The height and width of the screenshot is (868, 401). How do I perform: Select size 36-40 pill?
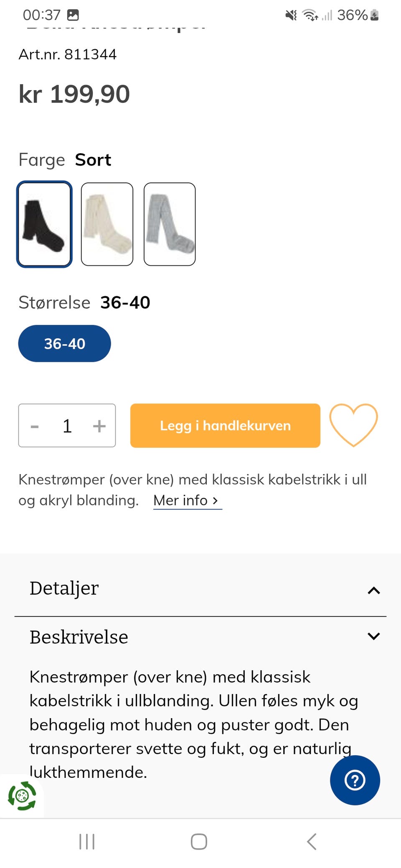(65, 343)
